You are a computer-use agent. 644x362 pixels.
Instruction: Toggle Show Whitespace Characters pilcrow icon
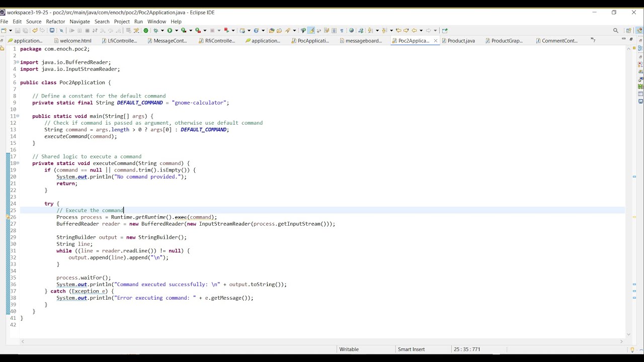click(x=342, y=30)
